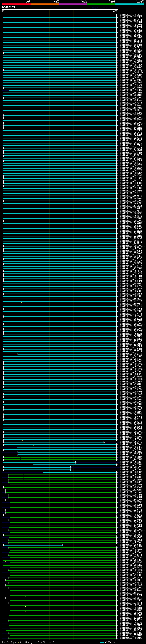Select hit label UniRef100_B4FR21
146x644 pixels.
pyautogui.click(x=131, y=47)
